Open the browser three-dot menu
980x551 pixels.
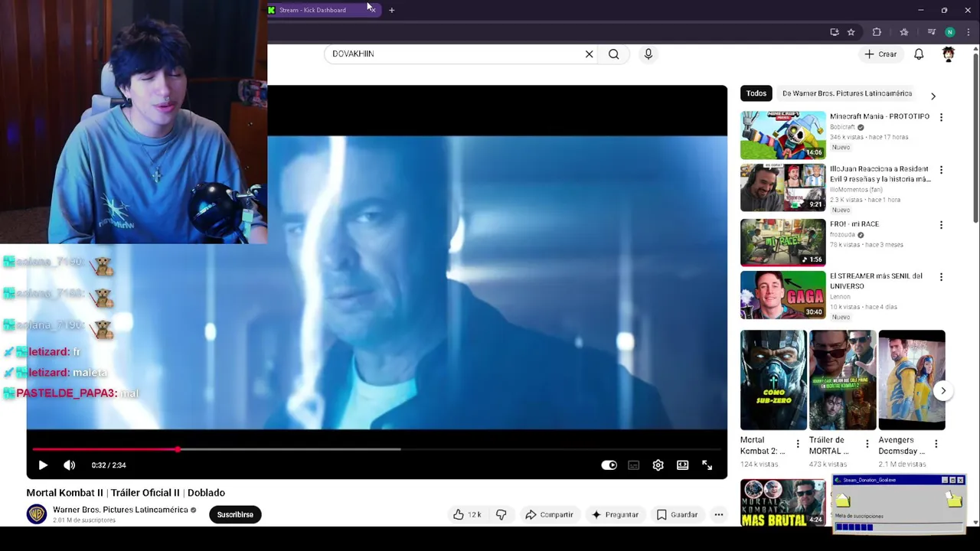pos(968,32)
